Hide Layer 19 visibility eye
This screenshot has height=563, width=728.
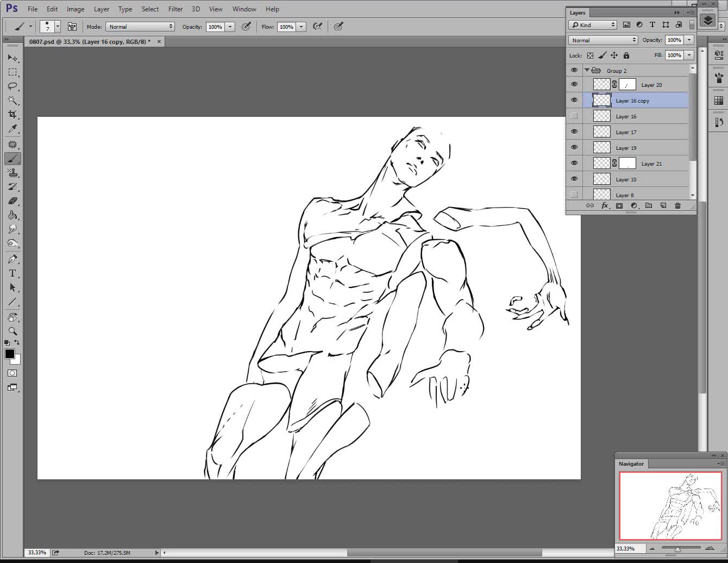coord(574,147)
